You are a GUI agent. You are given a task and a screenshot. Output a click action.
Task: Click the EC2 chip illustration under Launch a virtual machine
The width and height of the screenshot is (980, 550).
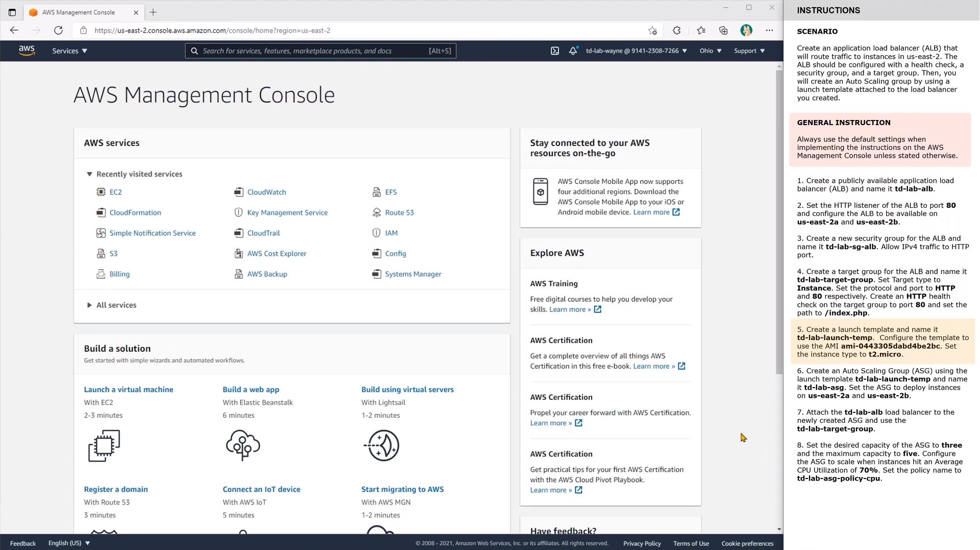[x=104, y=445]
